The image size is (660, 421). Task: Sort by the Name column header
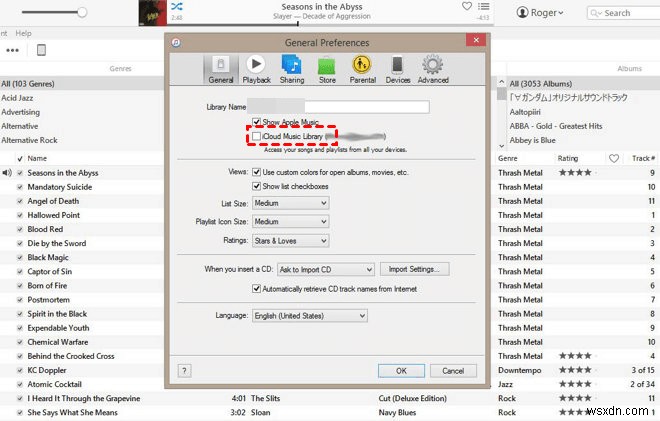point(37,158)
